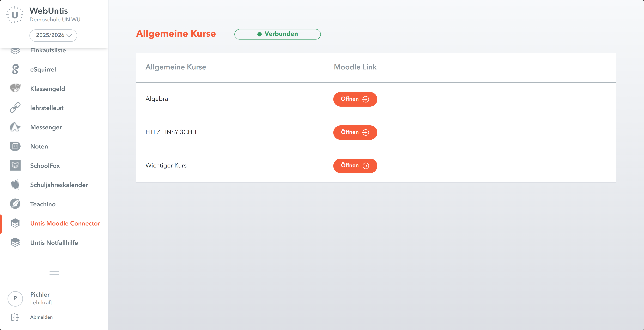
Task: Click the Verbunden connection status badge
Action: (x=277, y=34)
